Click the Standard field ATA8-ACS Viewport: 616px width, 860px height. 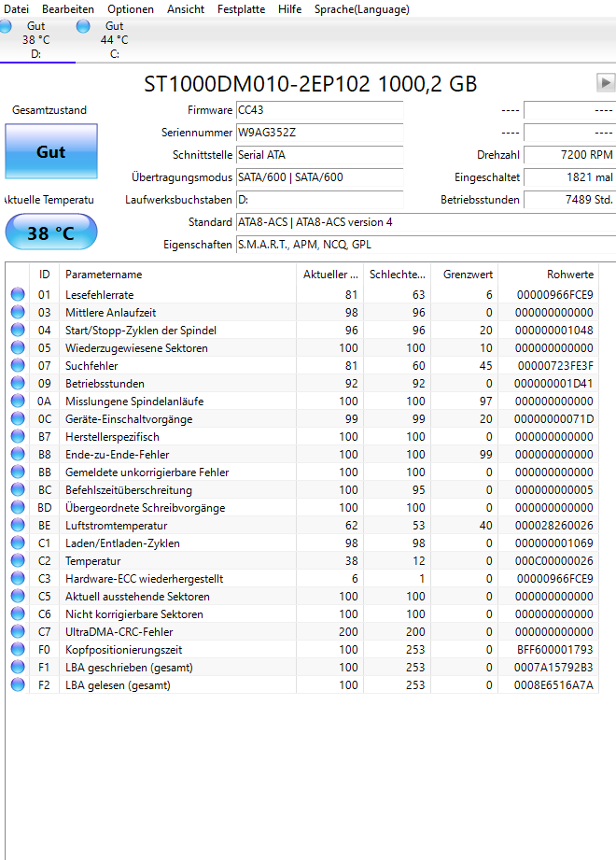[x=426, y=222]
